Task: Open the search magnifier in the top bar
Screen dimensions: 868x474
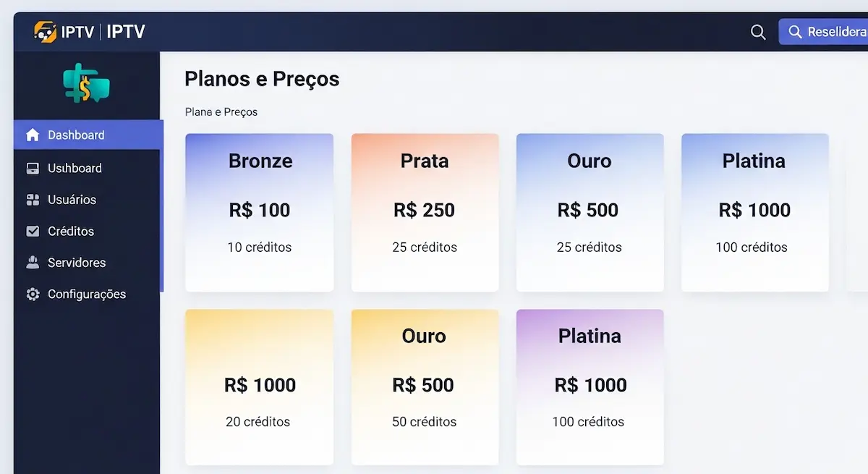Action: pos(757,31)
